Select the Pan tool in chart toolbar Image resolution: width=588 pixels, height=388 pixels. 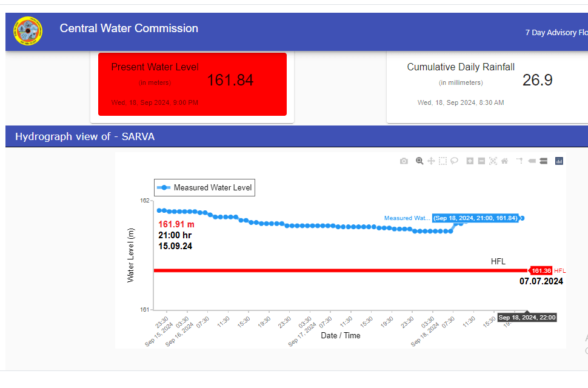click(431, 161)
